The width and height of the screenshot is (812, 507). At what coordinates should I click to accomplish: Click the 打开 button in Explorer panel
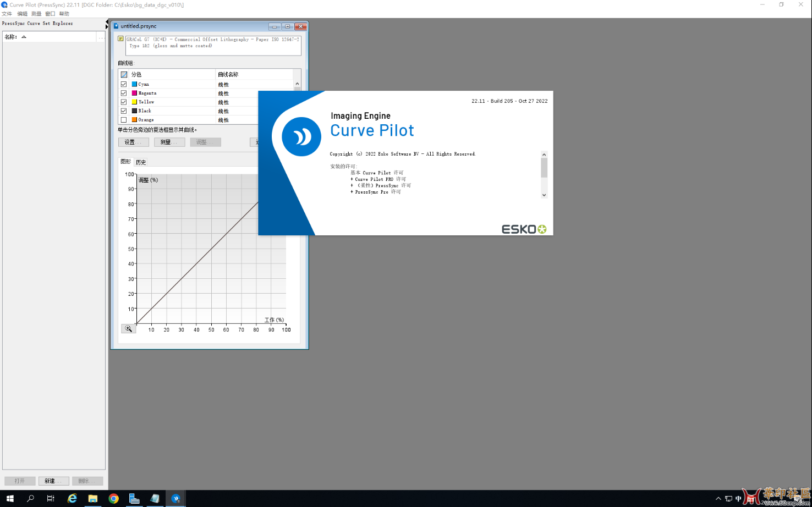point(20,481)
